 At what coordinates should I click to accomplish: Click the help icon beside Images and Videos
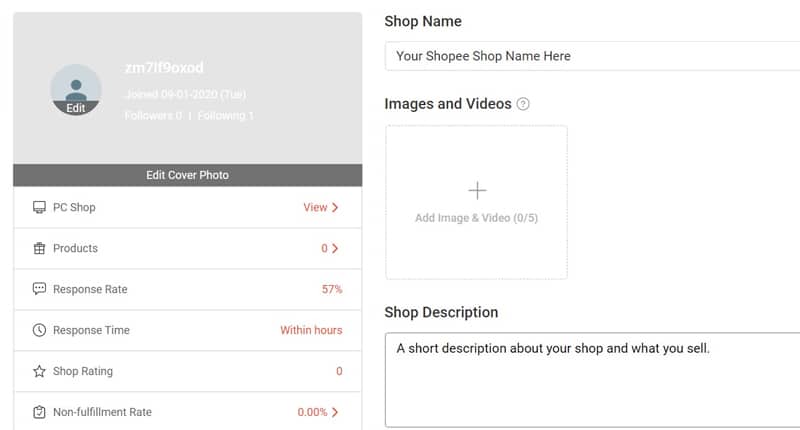(x=523, y=104)
